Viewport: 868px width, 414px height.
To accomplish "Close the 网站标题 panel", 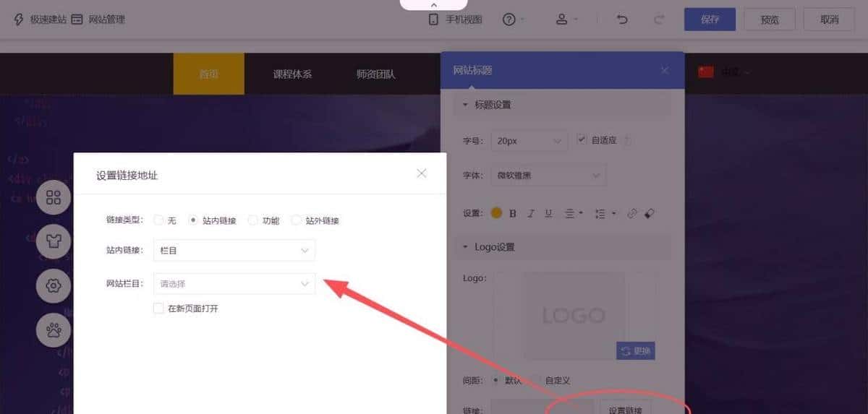I will 665,70.
